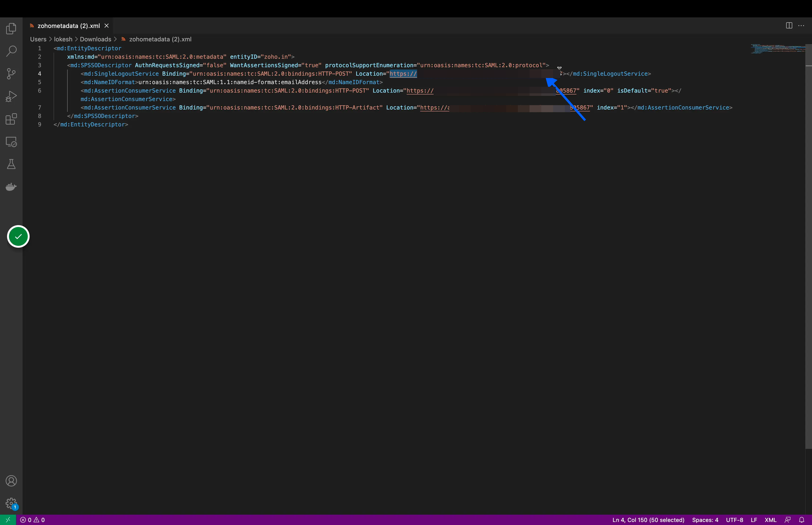812x525 pixels.
Task: Open the Docker view
Action: [x=11, y=187]
